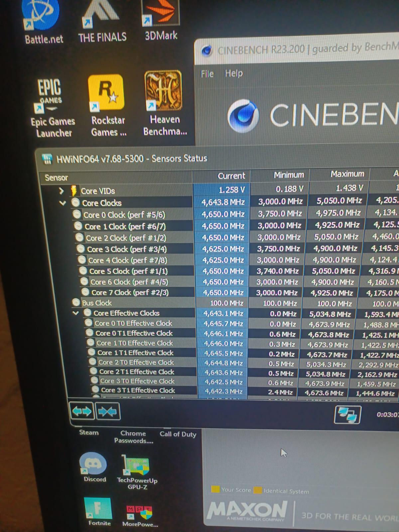Collapse the Core Clocks group

(63, 202)
